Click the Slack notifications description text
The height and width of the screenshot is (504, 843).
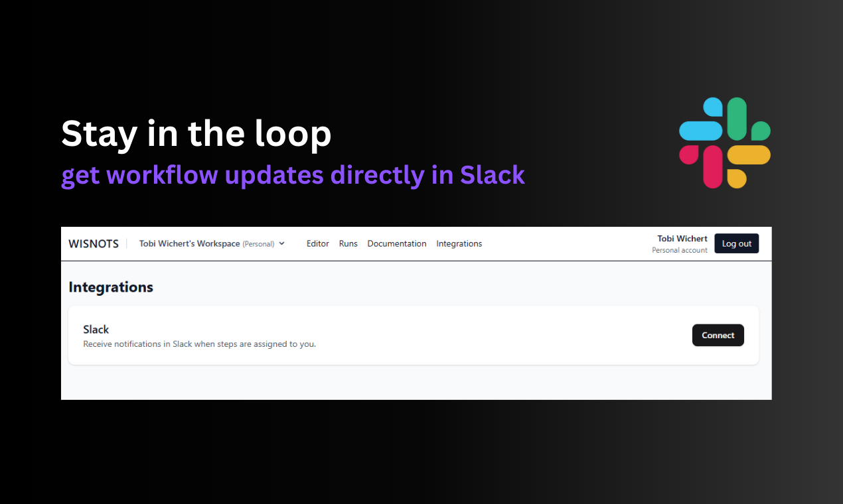[x=199, y=344]
